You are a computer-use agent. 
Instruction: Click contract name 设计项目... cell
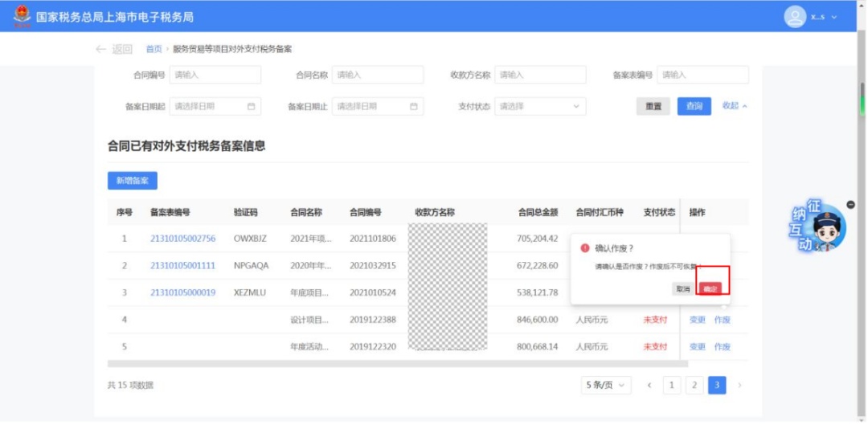click(x=310, y=319)
